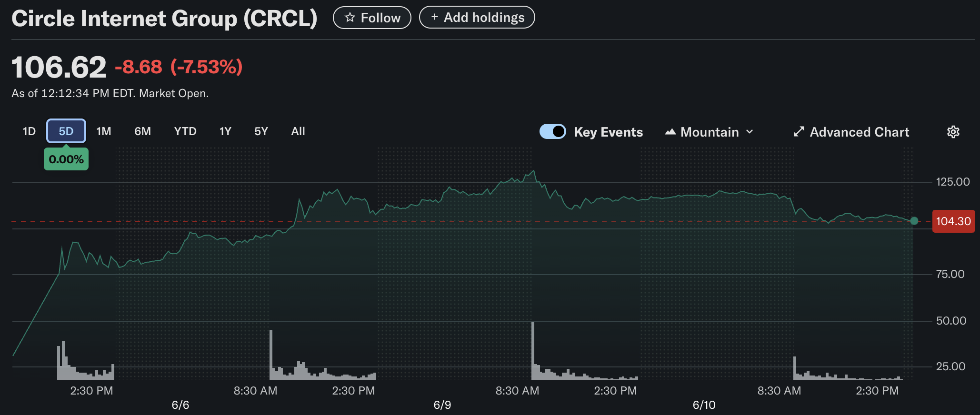Add holdings for CRCL
Image resolution: width=980 pixels, height=415 pixels.
pos(477,17)
